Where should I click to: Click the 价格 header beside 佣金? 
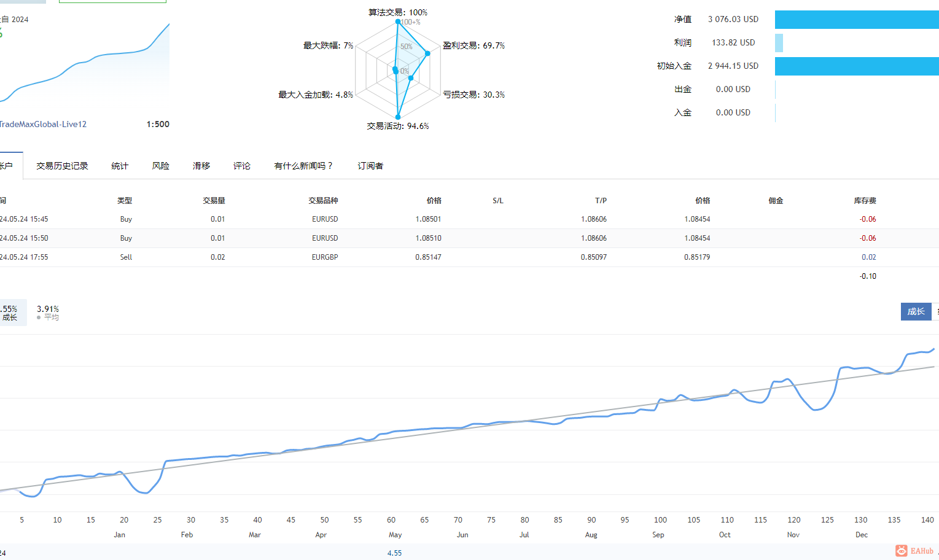[703, 201]
